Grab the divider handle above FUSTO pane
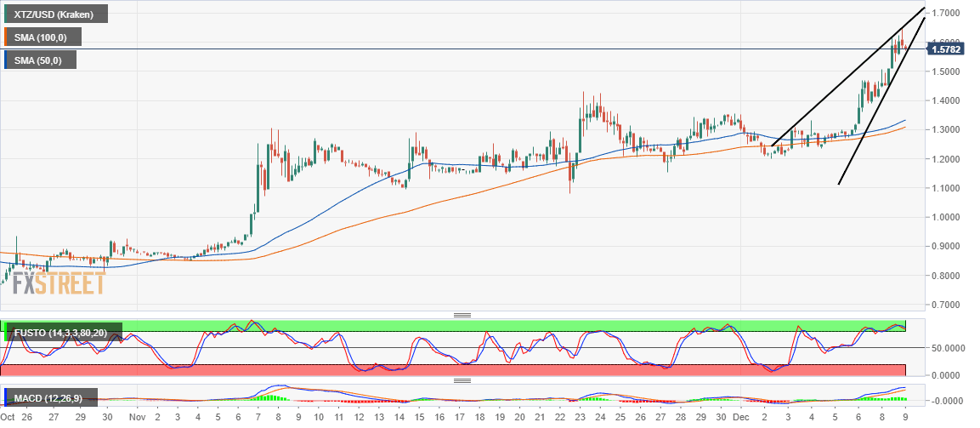The height and width of the screenshot is (428, 980). coord(462,316)
